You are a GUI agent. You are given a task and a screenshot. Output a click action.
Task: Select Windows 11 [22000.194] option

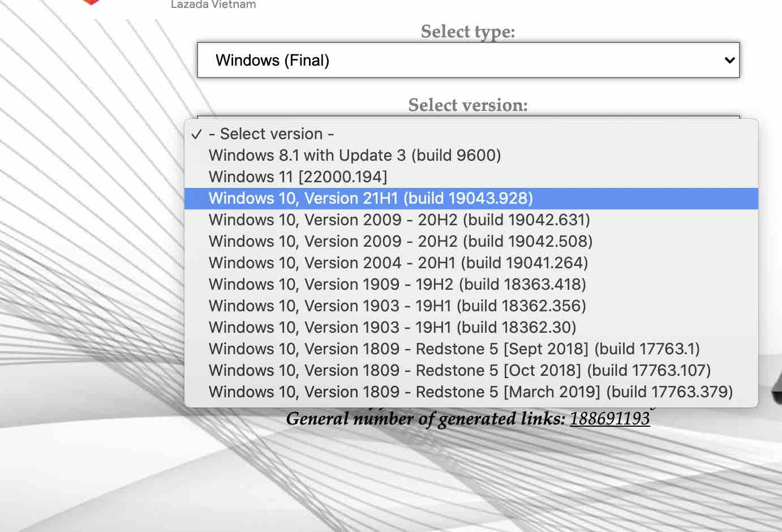tap(298, 177)
